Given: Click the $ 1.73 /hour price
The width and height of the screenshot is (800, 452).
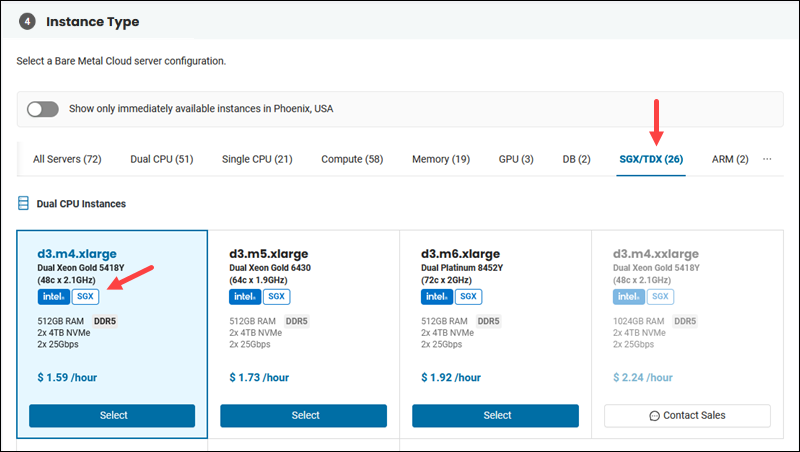Looking at the screenshot, I should (259, 378).
